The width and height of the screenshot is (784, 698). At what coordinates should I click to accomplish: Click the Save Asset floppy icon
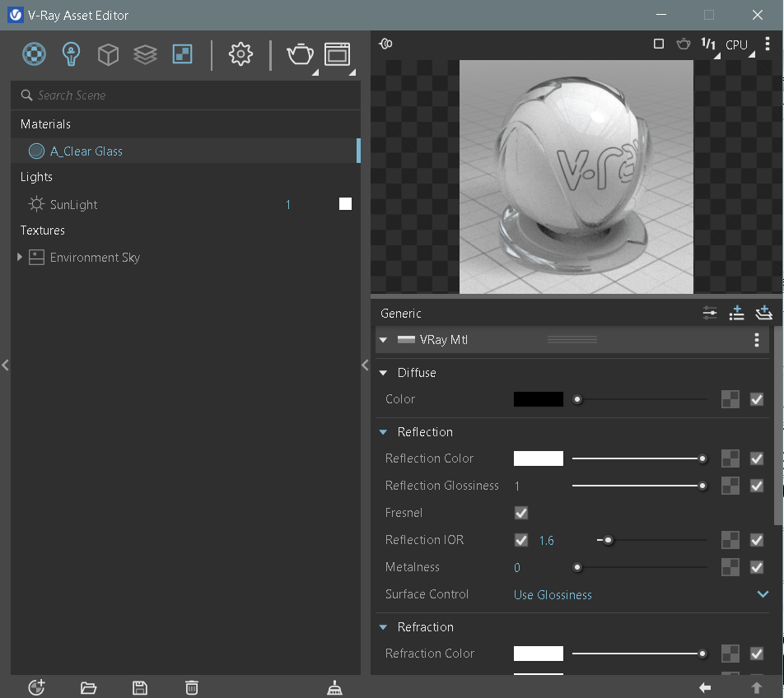tap(140, 688)
